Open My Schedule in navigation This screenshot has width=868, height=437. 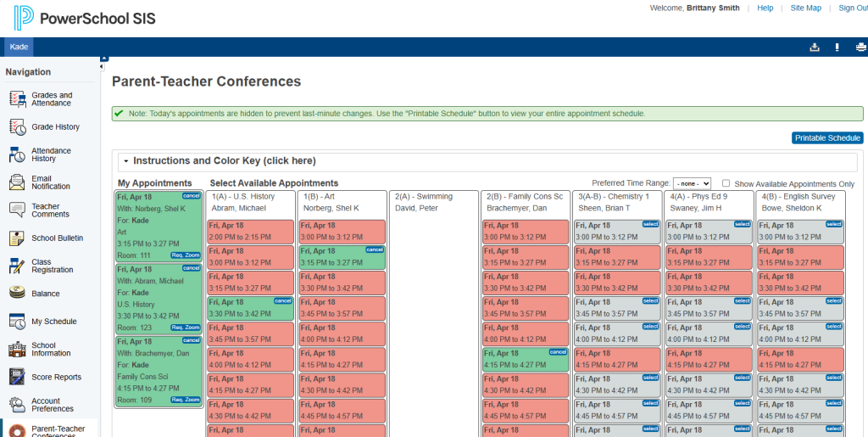point(53,322)
